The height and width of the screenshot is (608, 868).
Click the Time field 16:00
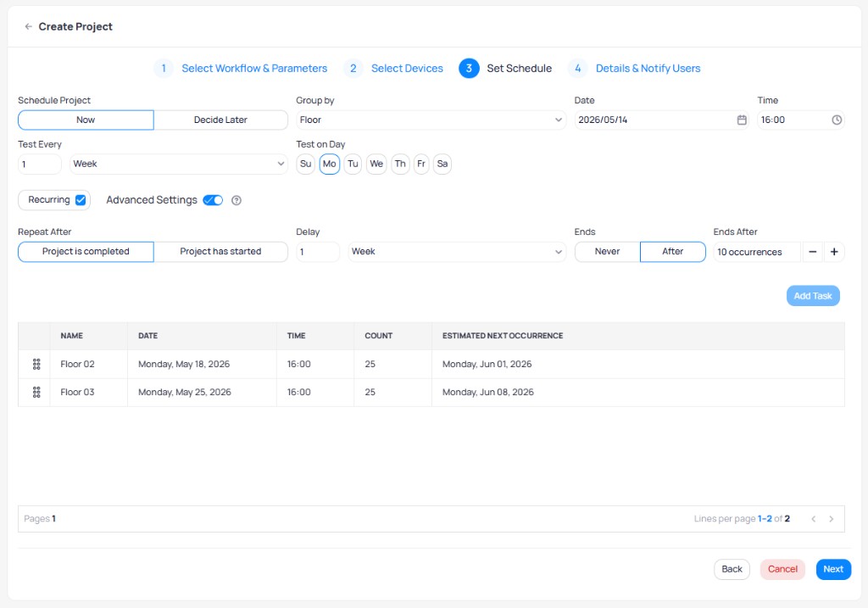pos(800,120)
